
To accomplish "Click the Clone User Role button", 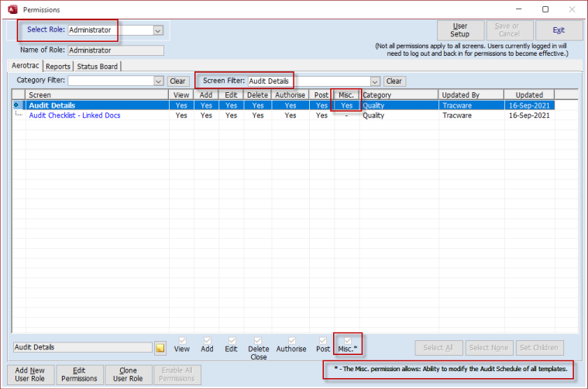I will tap(128, 374).
